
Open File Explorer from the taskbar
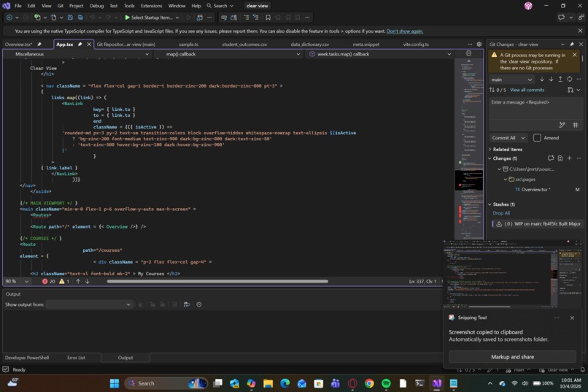pos(268,383)
